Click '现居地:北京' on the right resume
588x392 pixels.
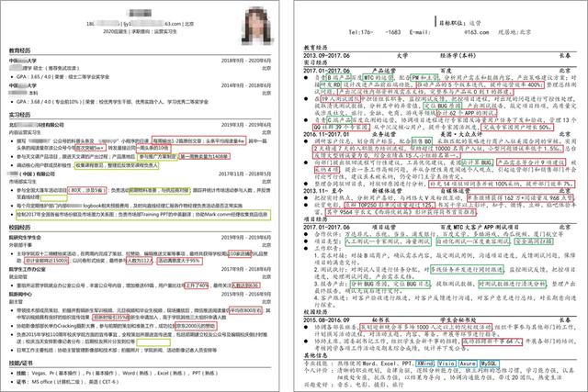tap(514, 32)
